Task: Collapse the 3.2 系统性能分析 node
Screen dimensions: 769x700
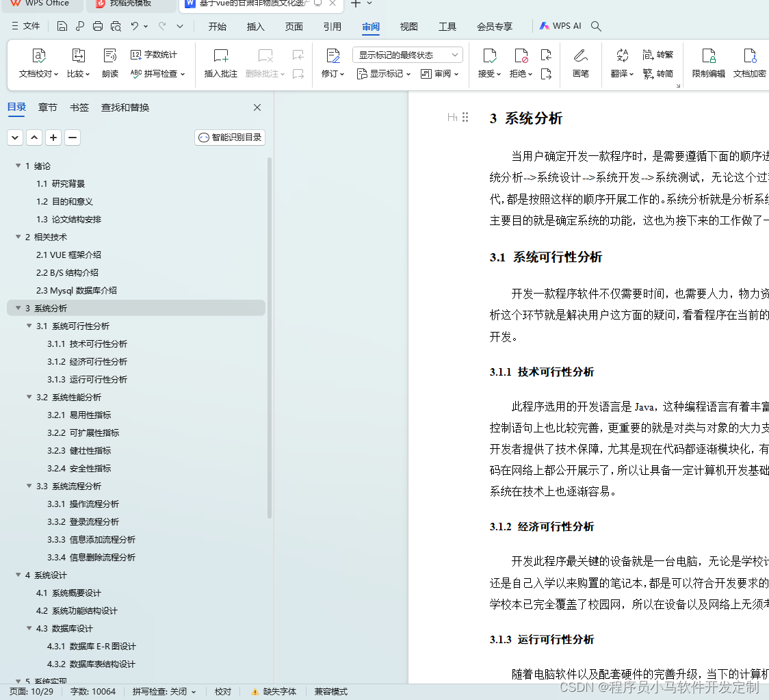Action: point(29,397)
